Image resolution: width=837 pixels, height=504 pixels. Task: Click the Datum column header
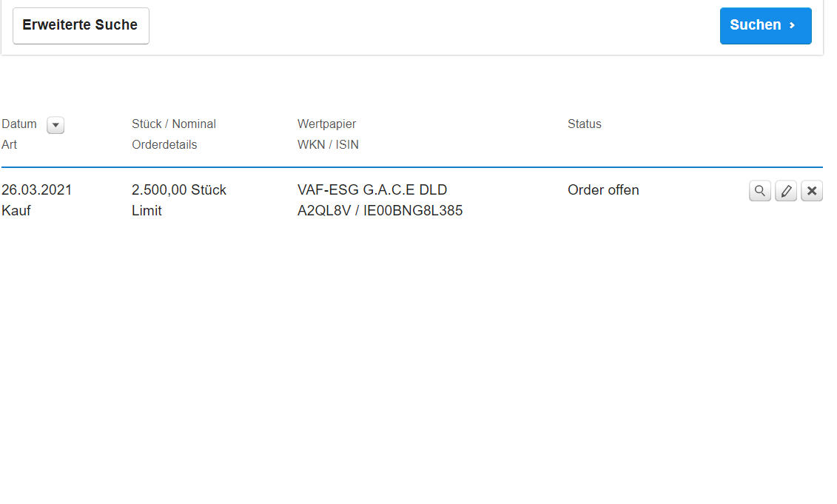pos(19,124)
